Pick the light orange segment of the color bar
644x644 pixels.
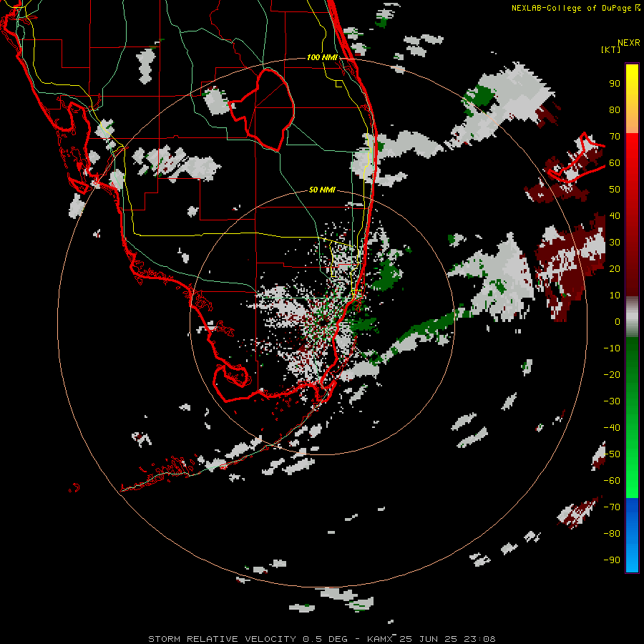[x=632, y=122]
